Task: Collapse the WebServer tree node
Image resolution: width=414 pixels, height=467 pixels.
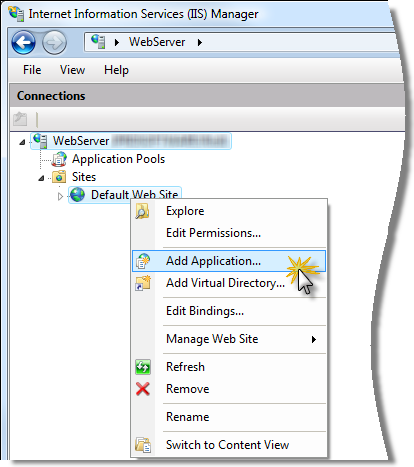Action: pyautogui.click(x=22, y=142)
